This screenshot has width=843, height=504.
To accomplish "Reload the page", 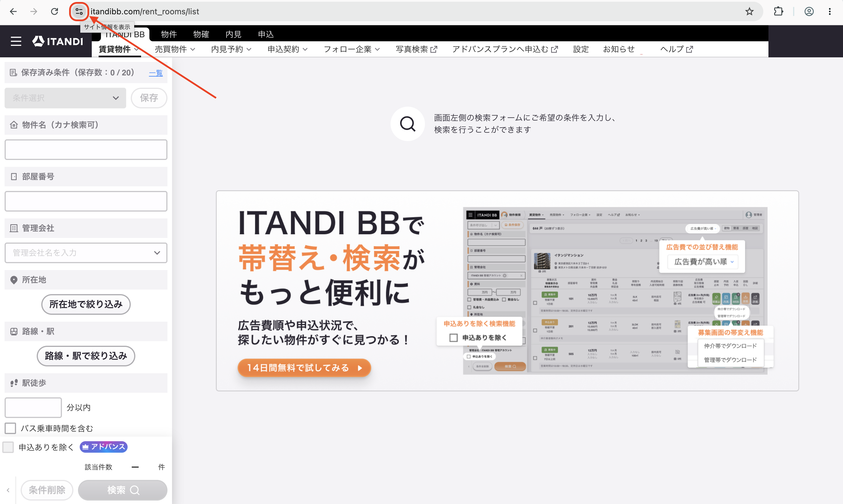I will 54,11.
